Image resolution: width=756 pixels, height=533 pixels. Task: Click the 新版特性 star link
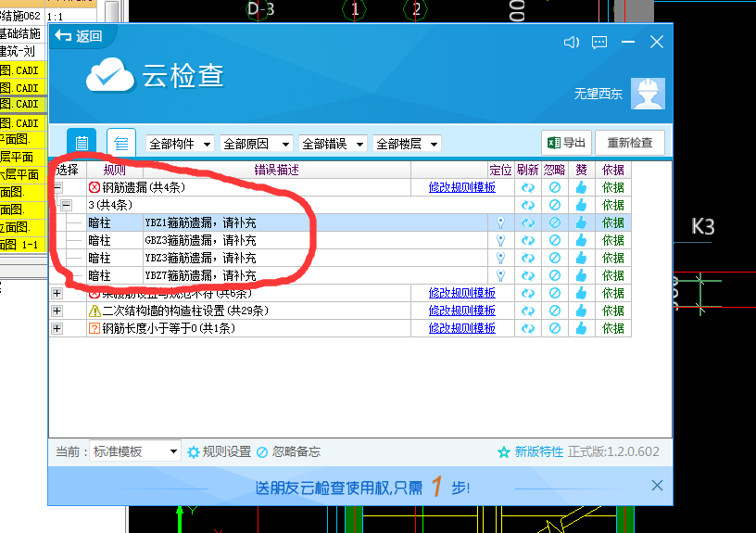tap(530, 452)
